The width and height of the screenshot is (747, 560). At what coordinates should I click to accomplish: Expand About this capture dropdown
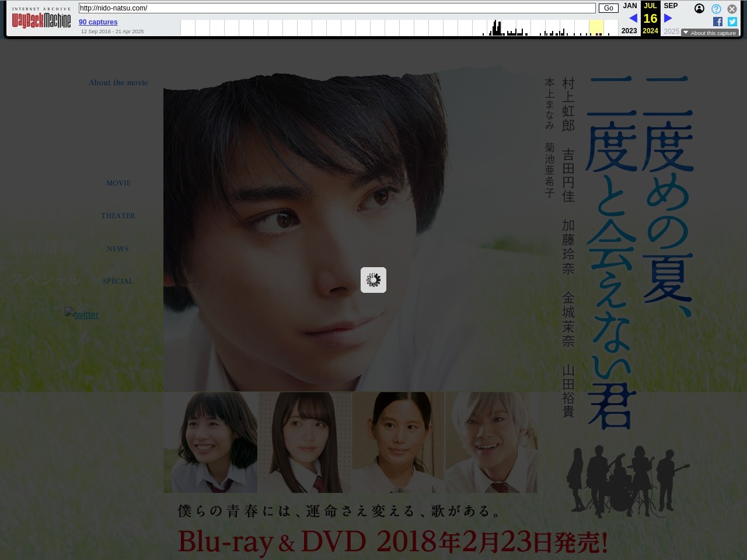point(710,33)
